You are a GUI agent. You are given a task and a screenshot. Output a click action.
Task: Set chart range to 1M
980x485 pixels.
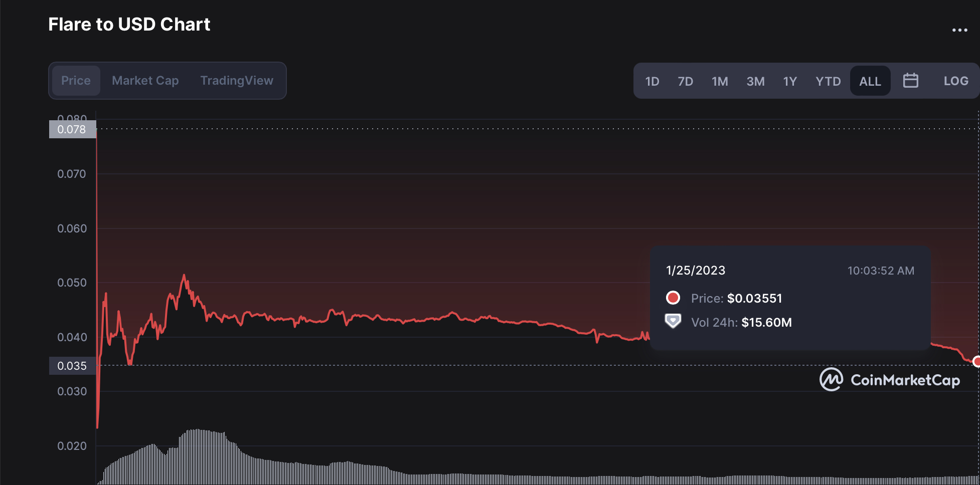(720, 81)
